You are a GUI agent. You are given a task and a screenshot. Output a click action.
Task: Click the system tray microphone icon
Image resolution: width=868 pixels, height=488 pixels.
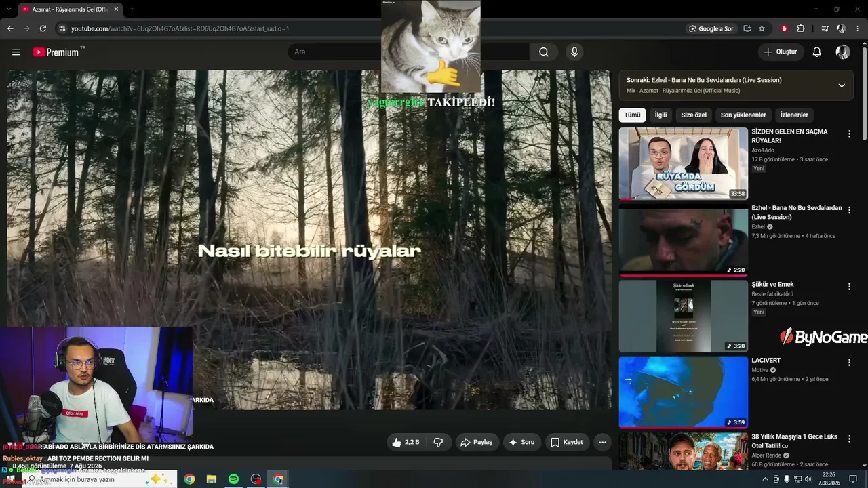pyautogui.click(x=787, y=479)
